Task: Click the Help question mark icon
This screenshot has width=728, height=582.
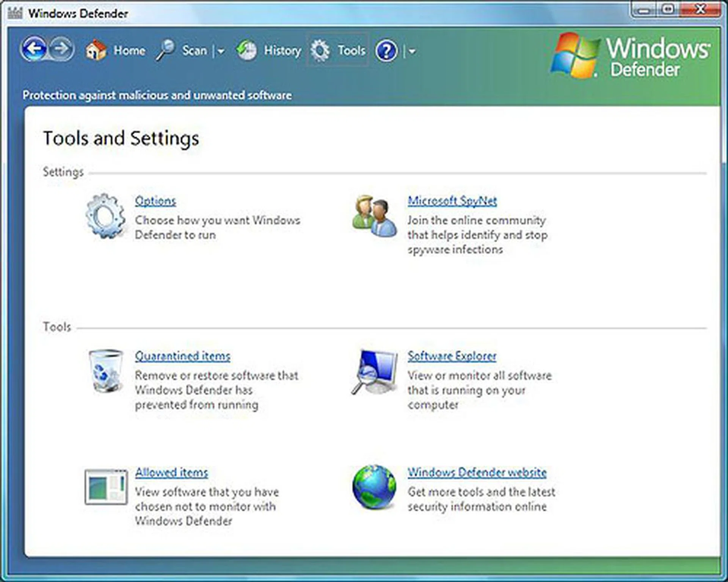Action: pyautogui.click(x=386, y=50)
